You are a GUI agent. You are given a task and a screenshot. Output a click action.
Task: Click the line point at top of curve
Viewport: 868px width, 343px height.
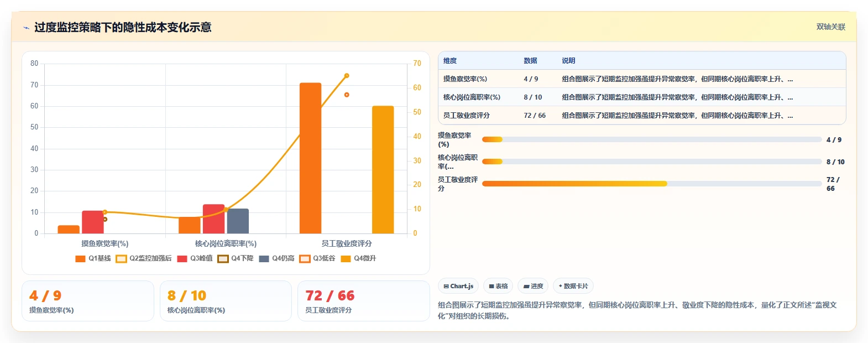[347, 76]
